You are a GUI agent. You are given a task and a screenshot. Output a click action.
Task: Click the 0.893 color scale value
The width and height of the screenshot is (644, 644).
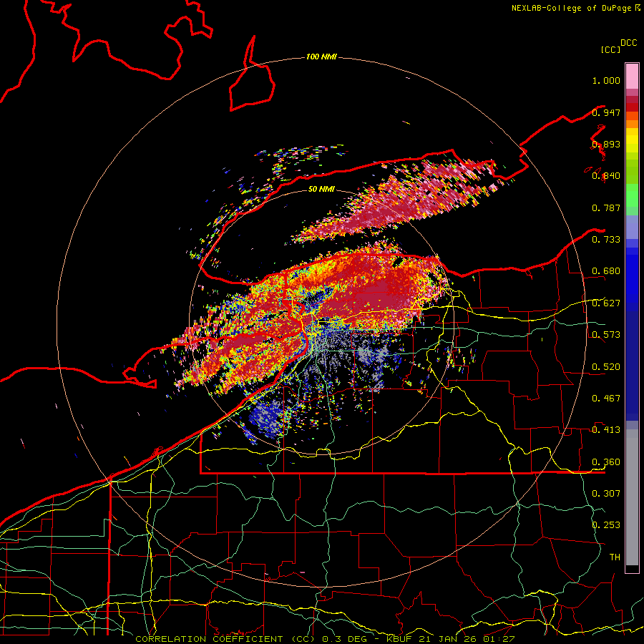(606, 144)
